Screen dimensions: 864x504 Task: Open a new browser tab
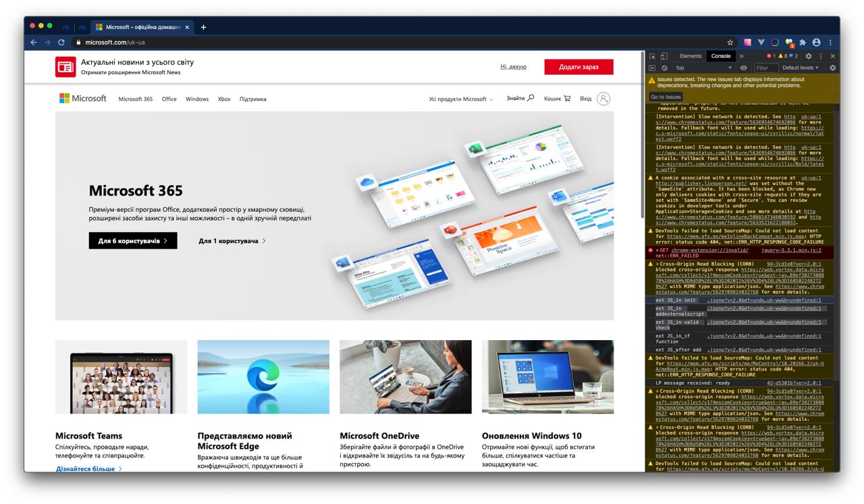(x=203, y=27)
